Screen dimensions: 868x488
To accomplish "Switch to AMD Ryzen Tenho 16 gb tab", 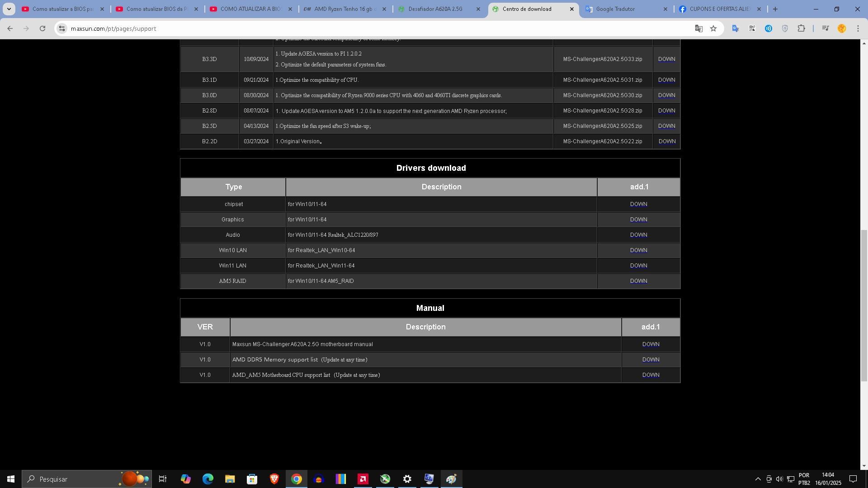I will point(345,9).
